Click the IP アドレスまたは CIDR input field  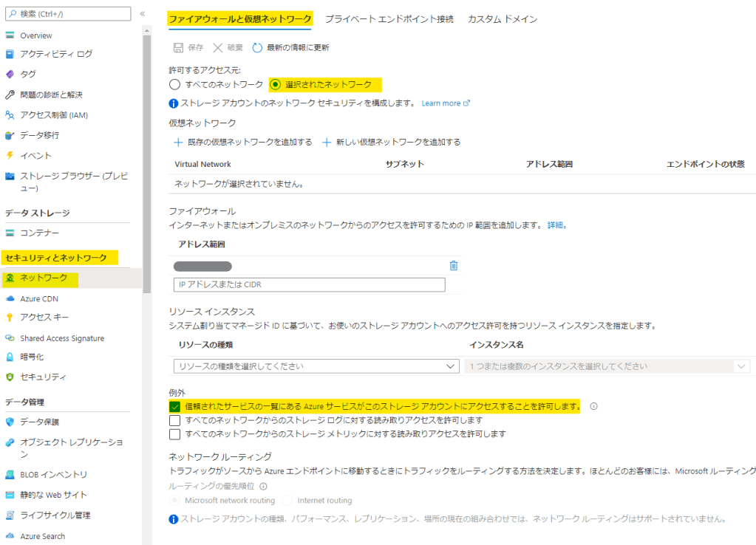pos(309,285)
